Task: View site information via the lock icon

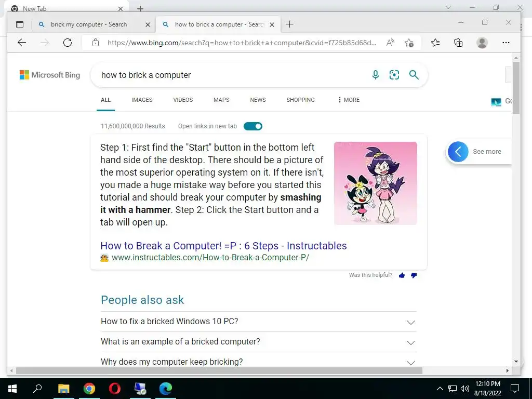Action: pyautogui.click(x=96, y=43)
